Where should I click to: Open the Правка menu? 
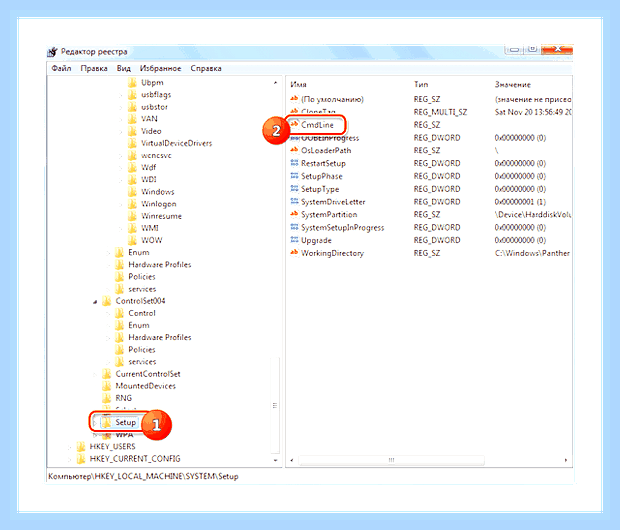pyautogui.click(x=94, y=68)
